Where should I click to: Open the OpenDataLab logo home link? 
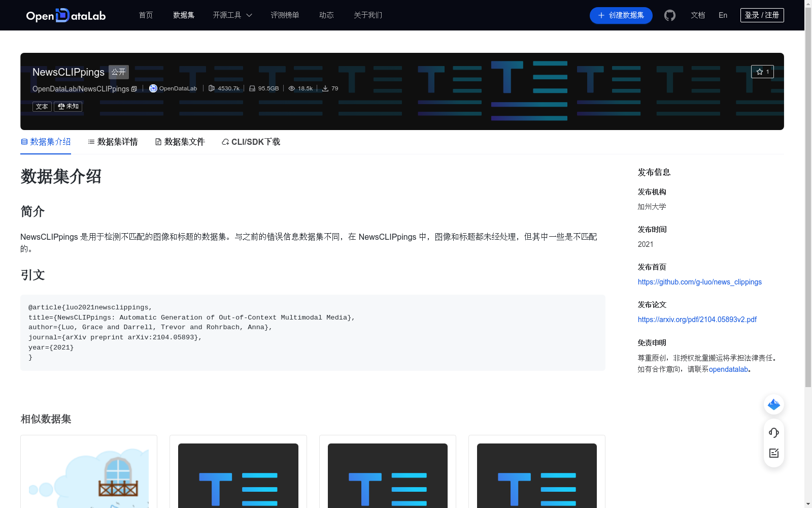tap(66, 15)
